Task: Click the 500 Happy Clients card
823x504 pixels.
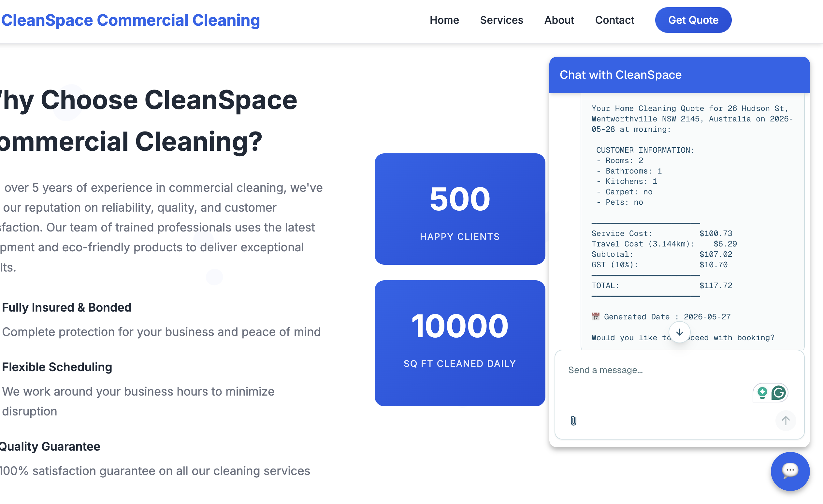Action: tap(460, 209)
